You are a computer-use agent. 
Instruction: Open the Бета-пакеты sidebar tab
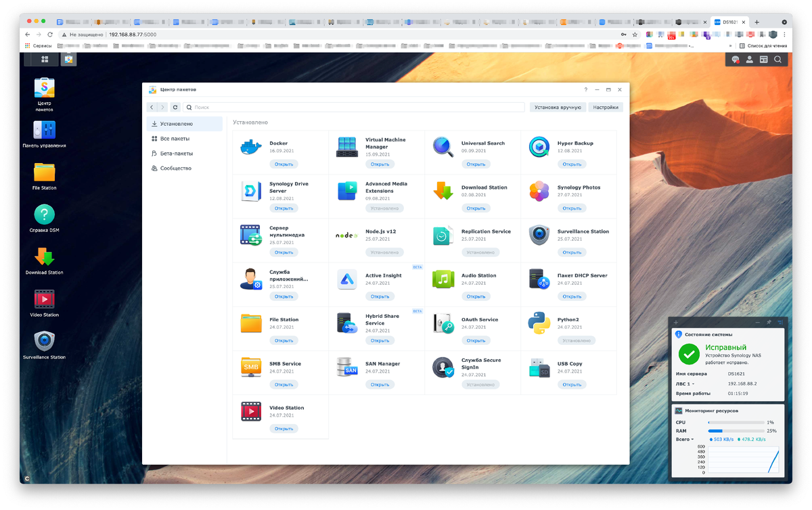[185, 154]
